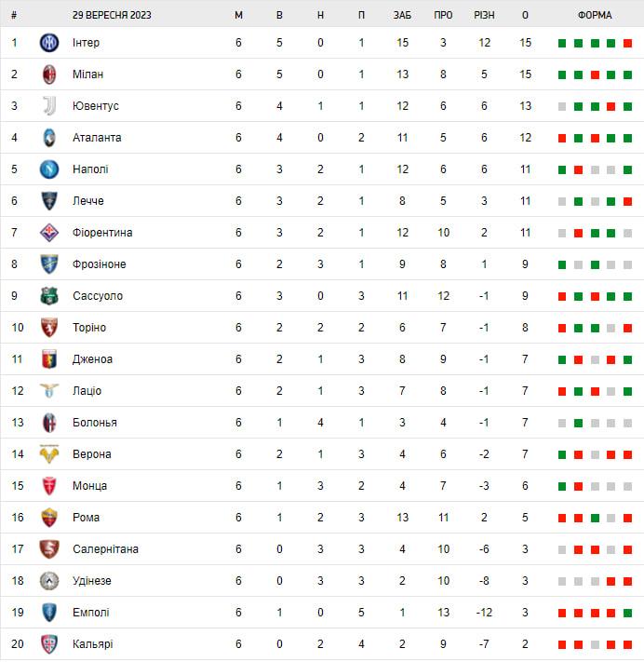Open the Сассуоло team link

coord(98,296)
